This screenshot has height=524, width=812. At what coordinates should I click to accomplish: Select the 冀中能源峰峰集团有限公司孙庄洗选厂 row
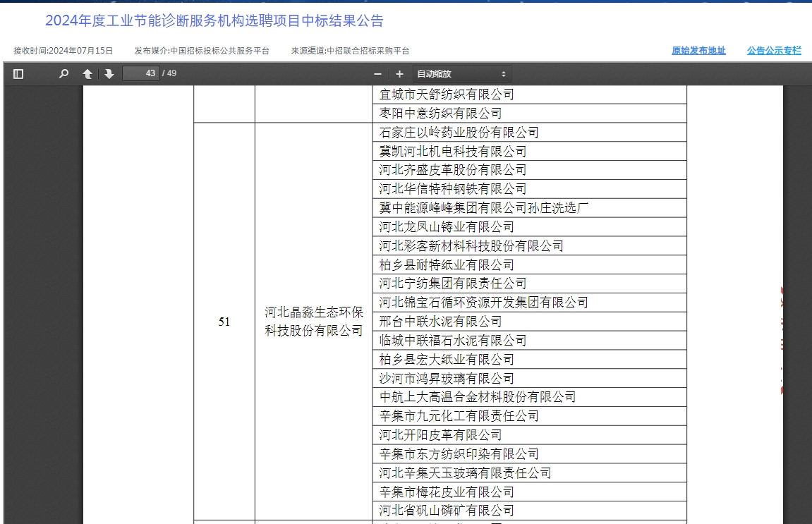point(530,208)
